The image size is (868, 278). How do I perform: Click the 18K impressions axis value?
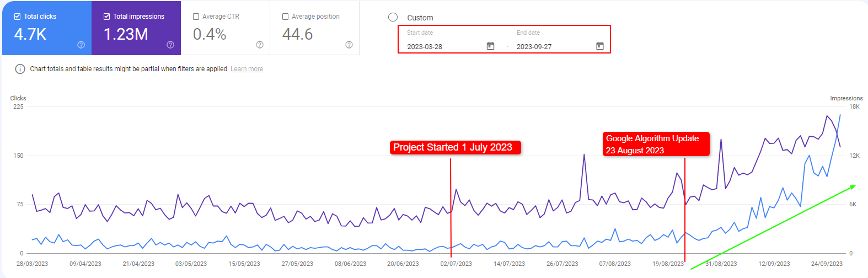pos(854,106)
